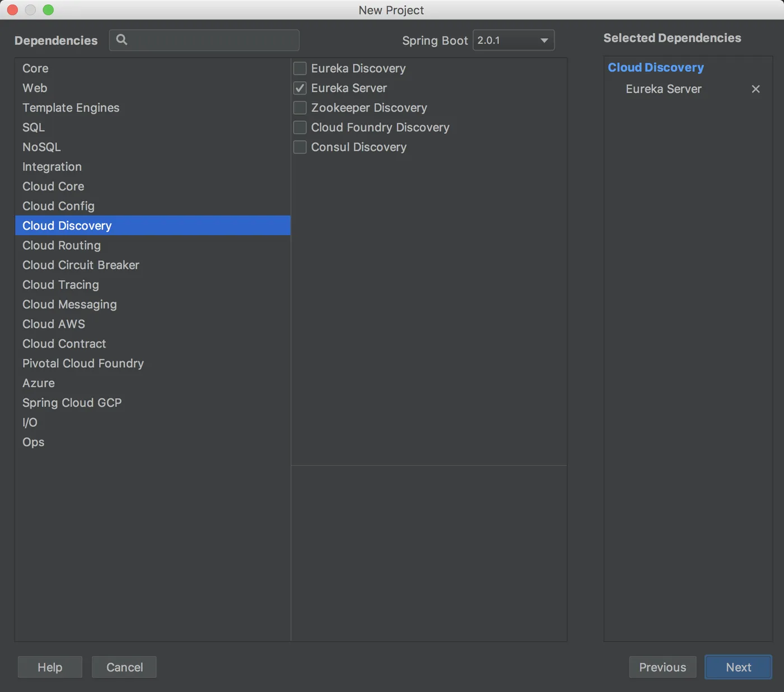Viewport: 784px width, 692px height.
Task: Select the Core category
Action: (x=36, y=68)
